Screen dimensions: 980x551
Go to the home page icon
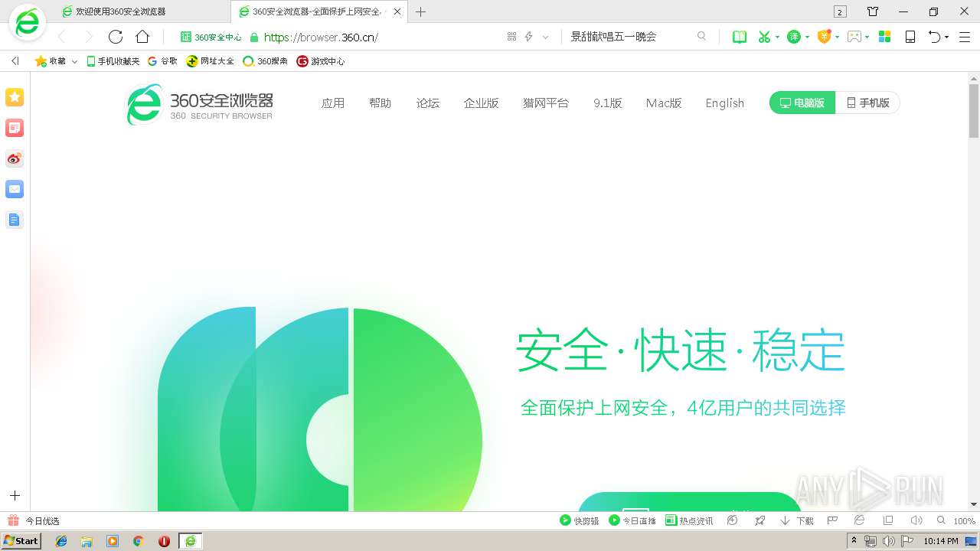(x=142, y=37)
